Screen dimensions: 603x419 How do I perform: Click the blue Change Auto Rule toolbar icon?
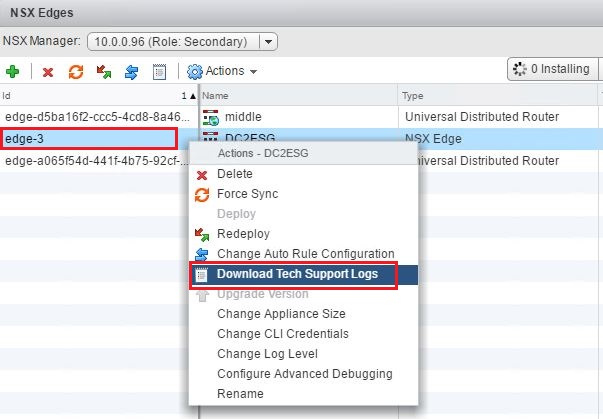click(x=132, y=72)
